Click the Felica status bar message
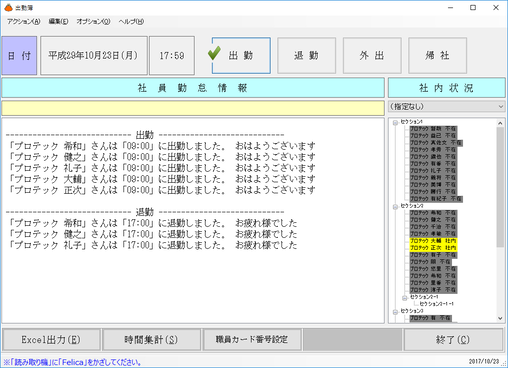The width and height of the screenshot is (508, 368). pos(72,362)
